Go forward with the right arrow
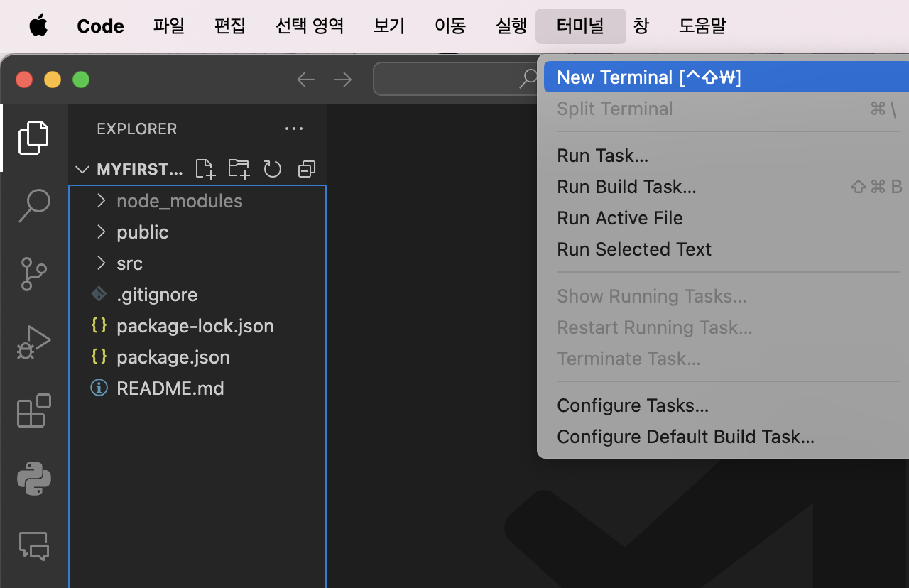This screenshot has height=588, width=909. pos(343,80)
